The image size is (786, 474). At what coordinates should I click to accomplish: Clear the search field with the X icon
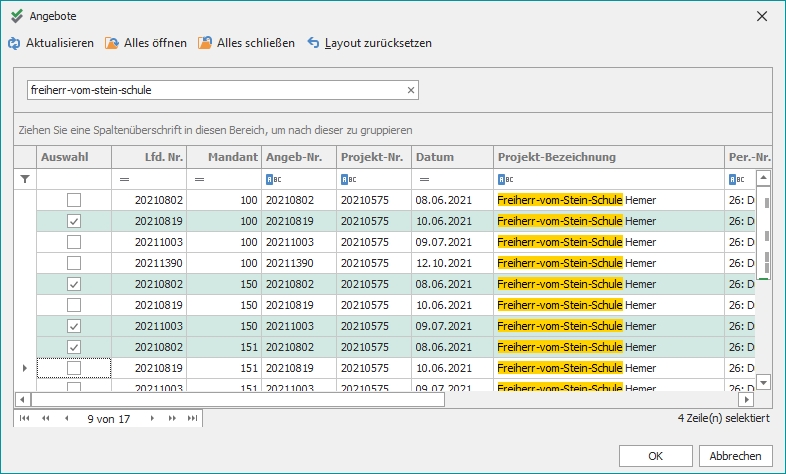pos(410,90)
